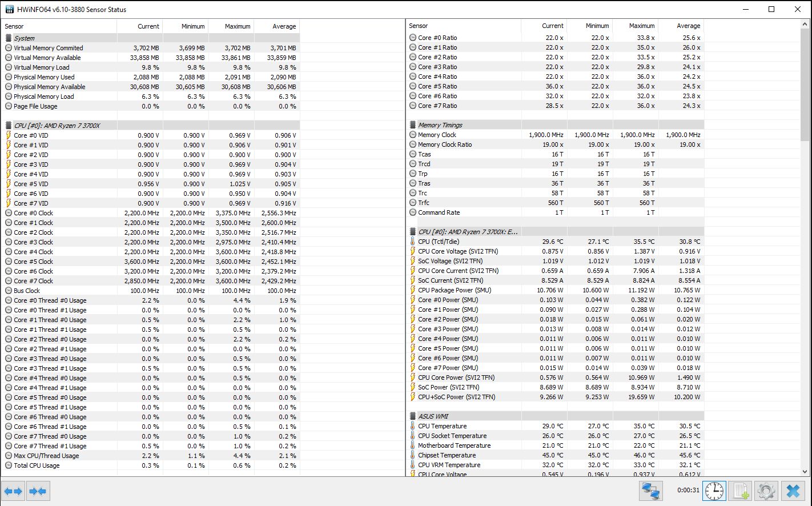Click the left pane Average column header
This screenshot has height=506, width=812.
click(x=284, y=26)
